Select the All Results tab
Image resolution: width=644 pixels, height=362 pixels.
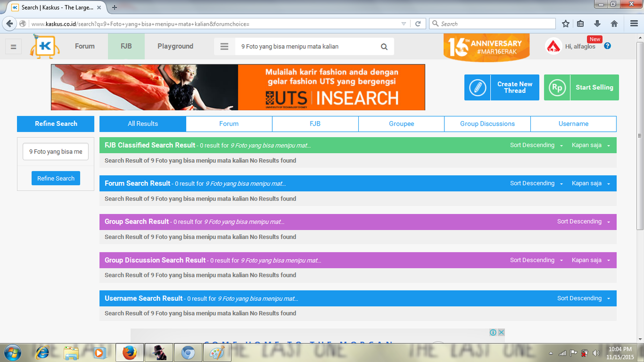143,124
